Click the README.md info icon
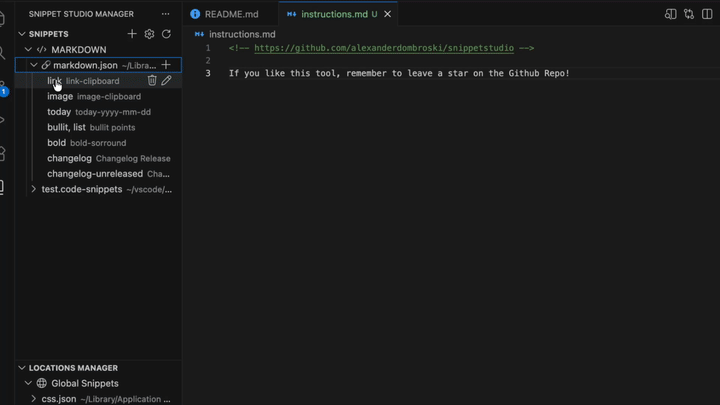 click(x=195, y=14)
